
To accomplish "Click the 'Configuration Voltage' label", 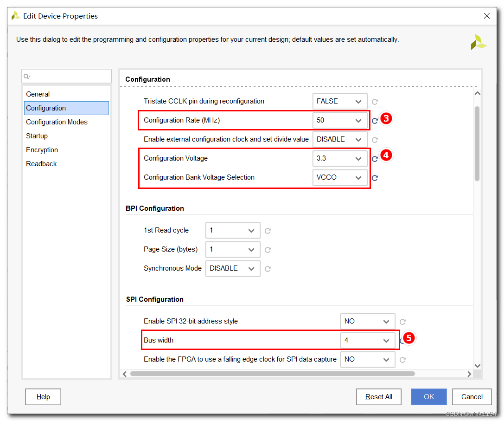I will 176,158.
